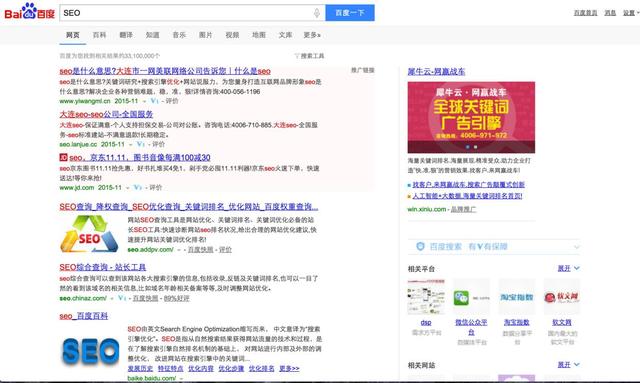The width and height of the screenshot is (640, 383).
Task: Open result 大连seo-seo公司-全国服务
Action: coord(106,114)
